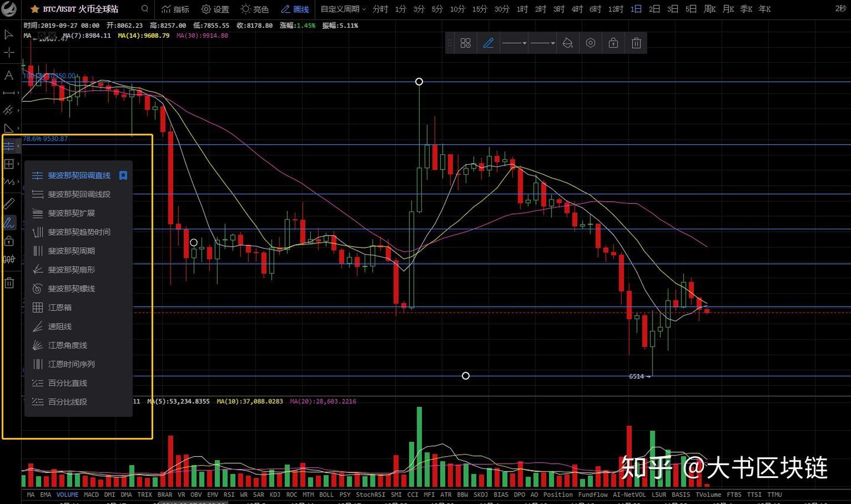Open the line thickness dropdown

(543, 43)
